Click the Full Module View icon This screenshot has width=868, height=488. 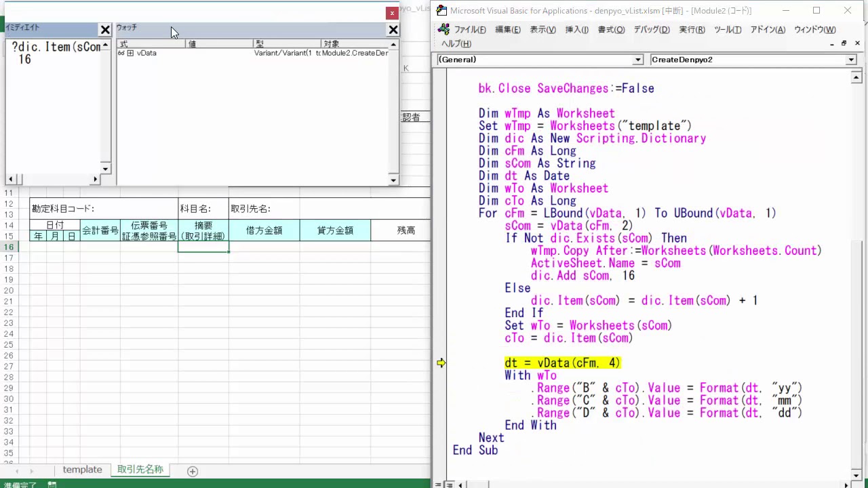coord(448,485)
